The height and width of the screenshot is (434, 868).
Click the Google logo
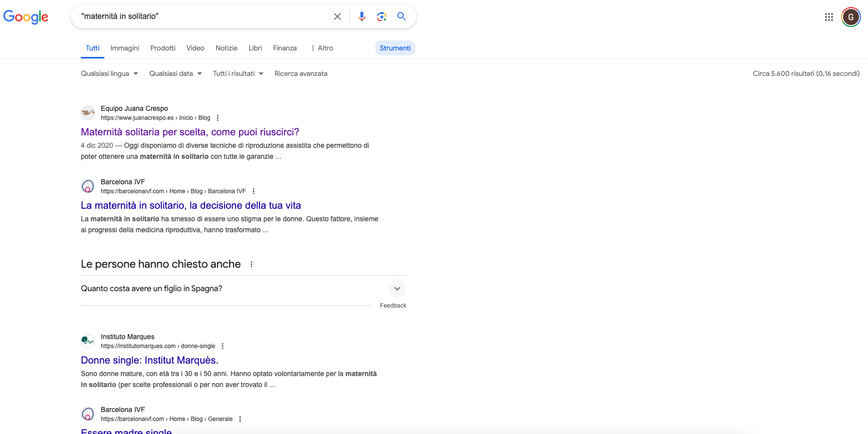(26, 16)
